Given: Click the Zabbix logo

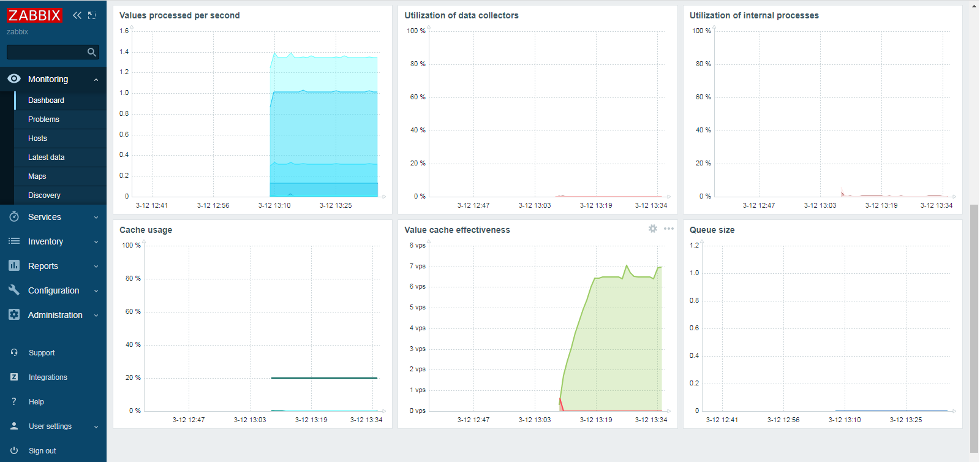Looking at the screenshot, I should 34,15.
